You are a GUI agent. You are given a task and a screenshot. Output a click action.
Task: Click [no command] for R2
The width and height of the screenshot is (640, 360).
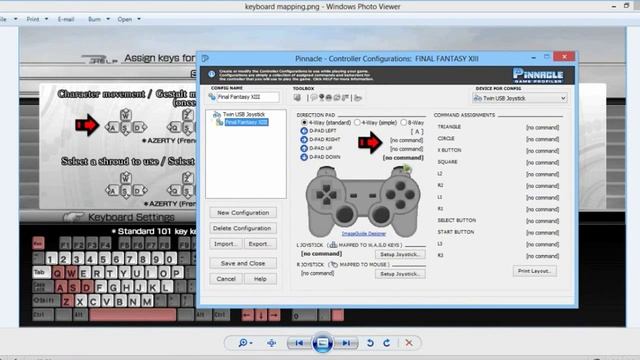[542, 186]
